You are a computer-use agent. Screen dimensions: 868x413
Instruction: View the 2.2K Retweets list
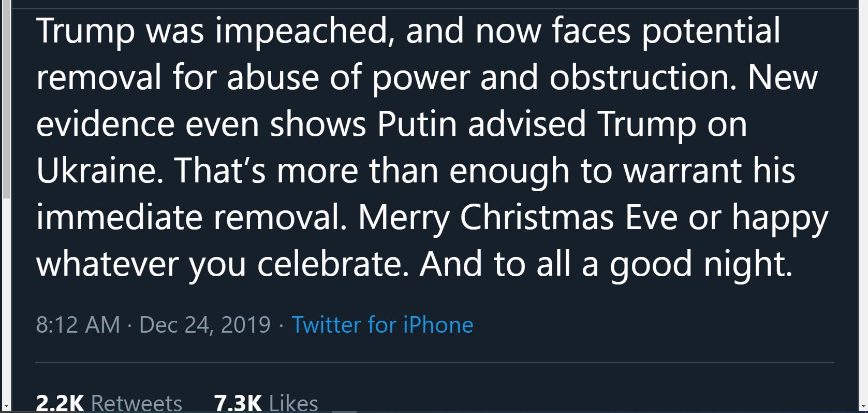pyautogui.click(x=109, y=403)
